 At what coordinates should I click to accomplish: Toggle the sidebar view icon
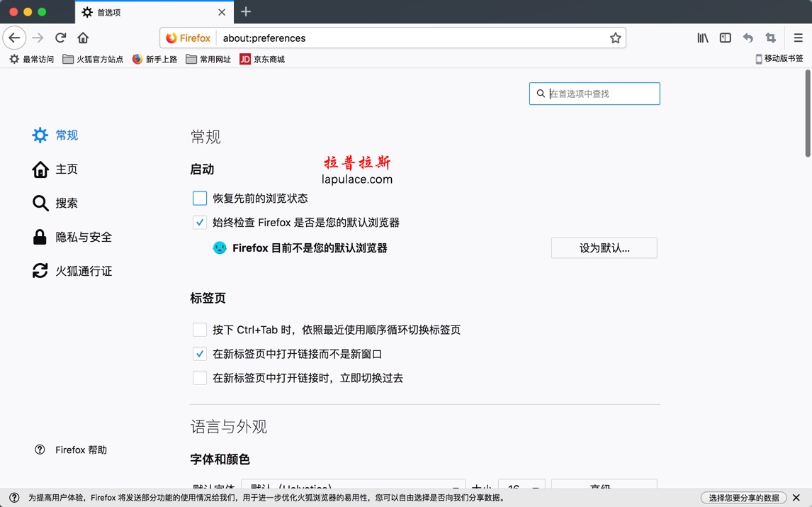(725, 38)
